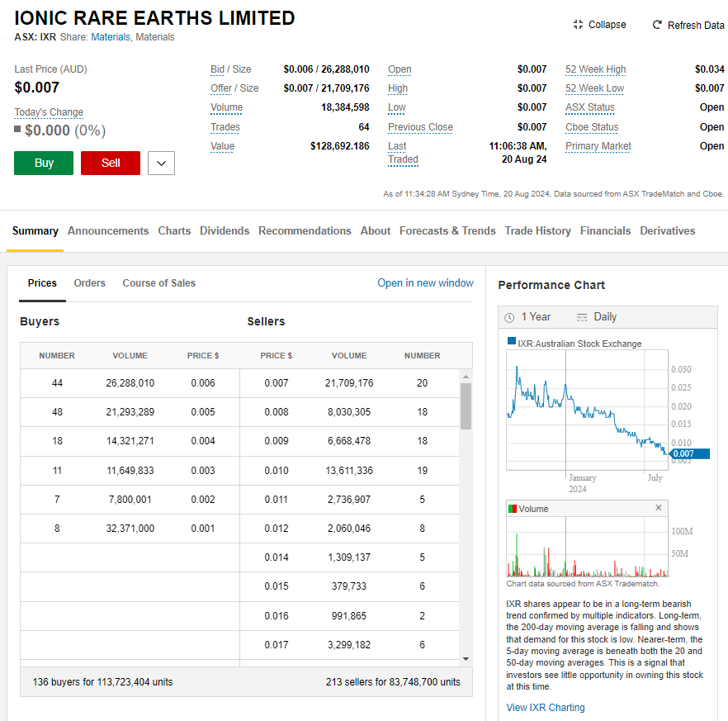Click buyer volume 26,288,010 cell
Screen dimensions: 728x721
coord(130,383)
